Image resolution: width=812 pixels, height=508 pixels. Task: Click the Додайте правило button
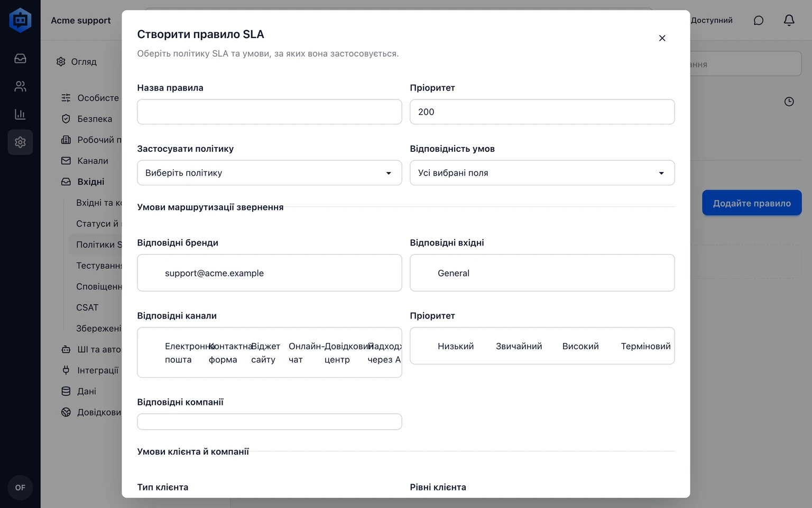pos(752,203)
